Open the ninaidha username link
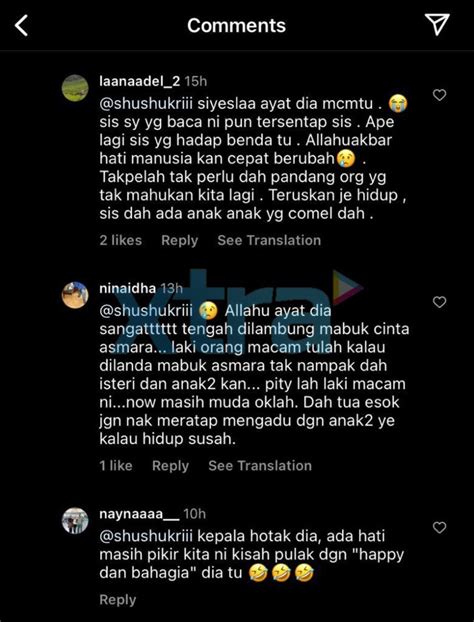Screen dimensions: 474x622 click(x=127, y=288)
